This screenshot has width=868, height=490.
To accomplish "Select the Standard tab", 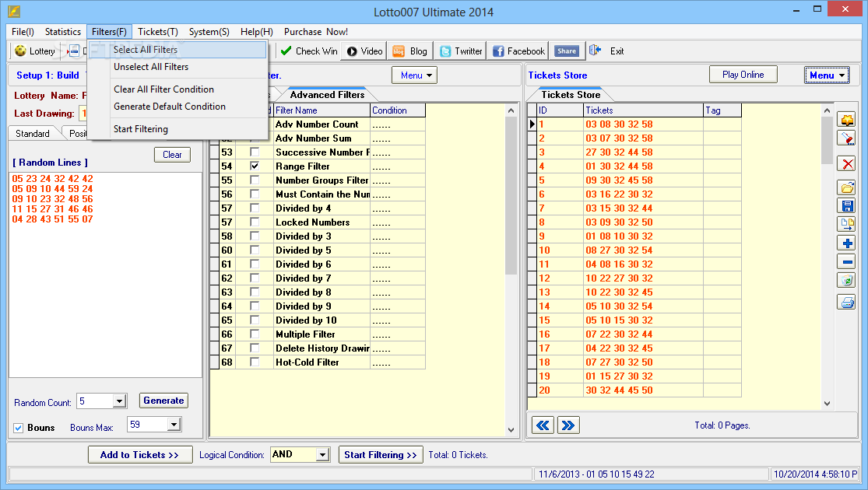I will (32, 133).
